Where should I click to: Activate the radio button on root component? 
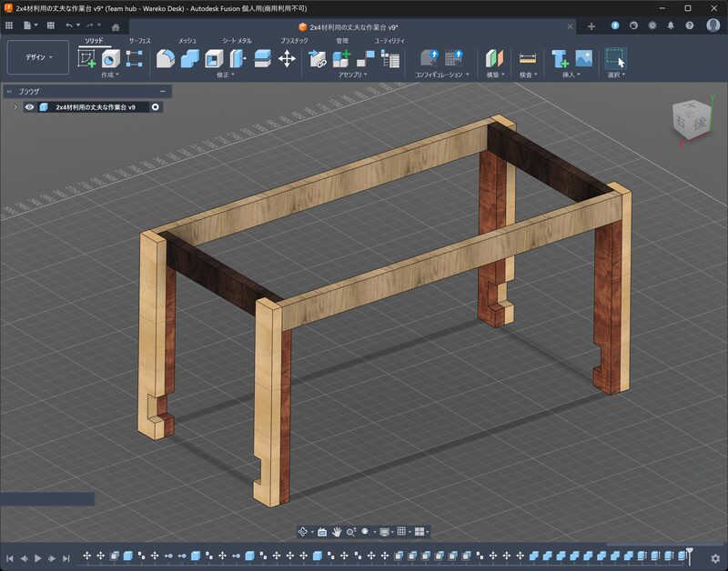[156, 107]
